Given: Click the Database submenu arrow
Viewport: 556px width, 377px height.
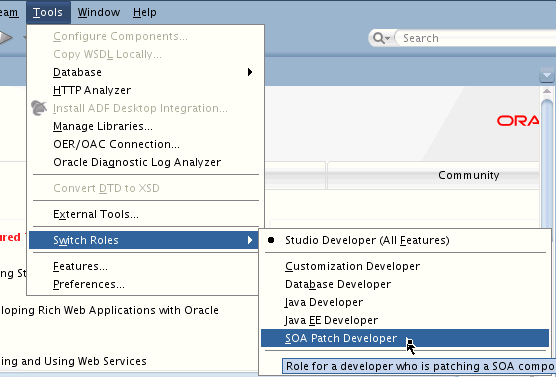Looking at the screenshot, I should (250, 72).
